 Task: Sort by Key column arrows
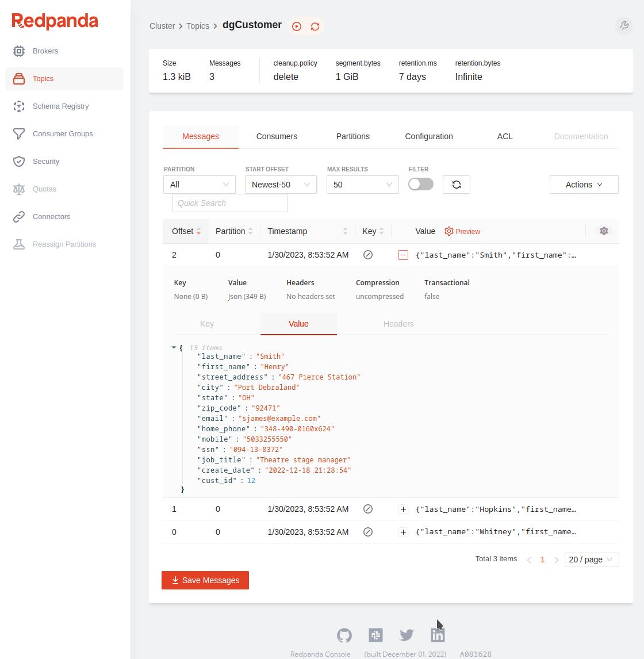(x=382, y=231)
